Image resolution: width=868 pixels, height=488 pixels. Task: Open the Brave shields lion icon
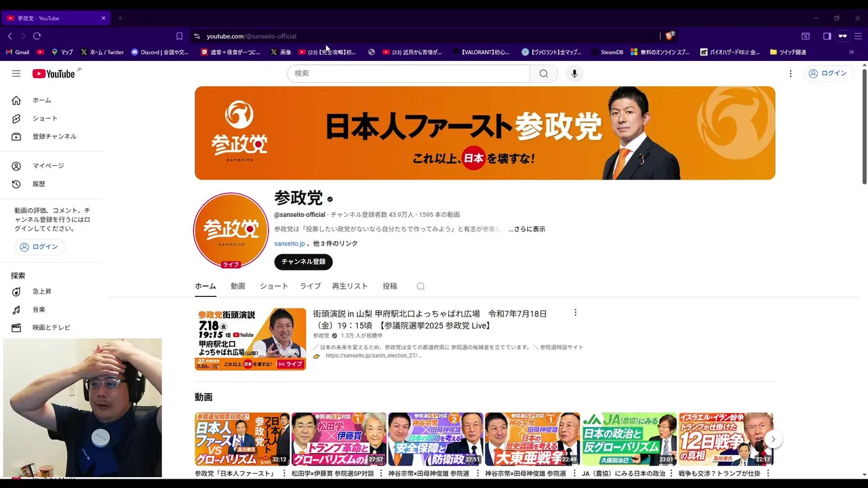(x=670, y=36)
